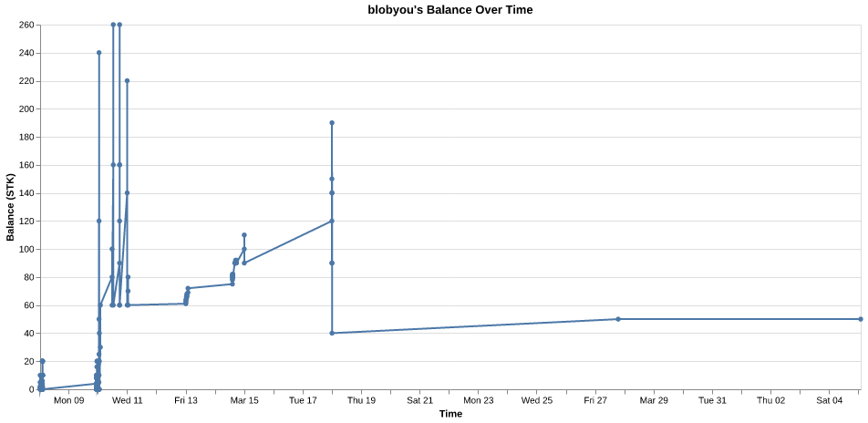This screenshot has width=868, height=423.
Task: Click the "Wed 11" date label
Action: point(128,400)
